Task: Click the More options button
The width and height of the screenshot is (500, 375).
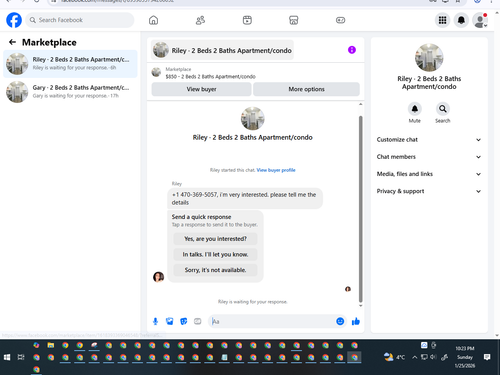Action: [306, 89]
